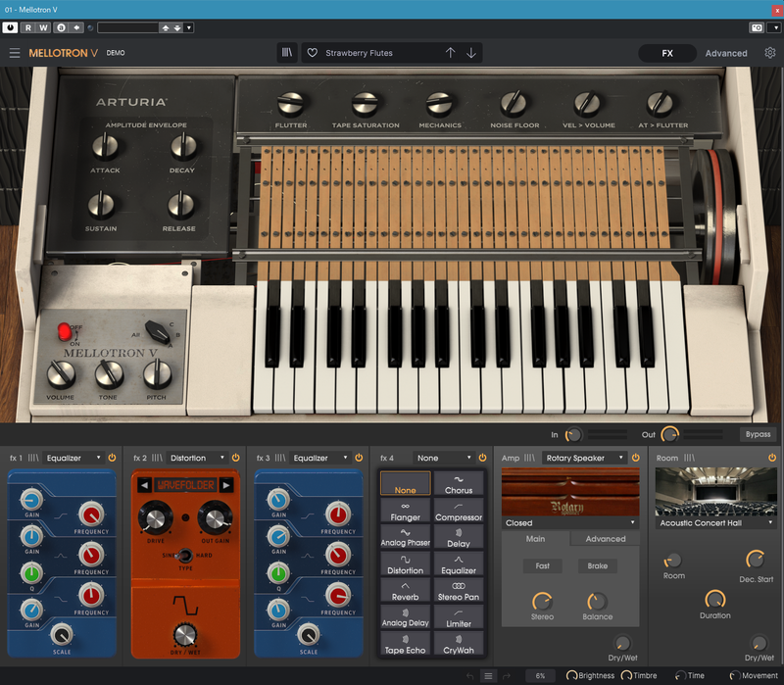Switch to the FX tab

[667, 53]
